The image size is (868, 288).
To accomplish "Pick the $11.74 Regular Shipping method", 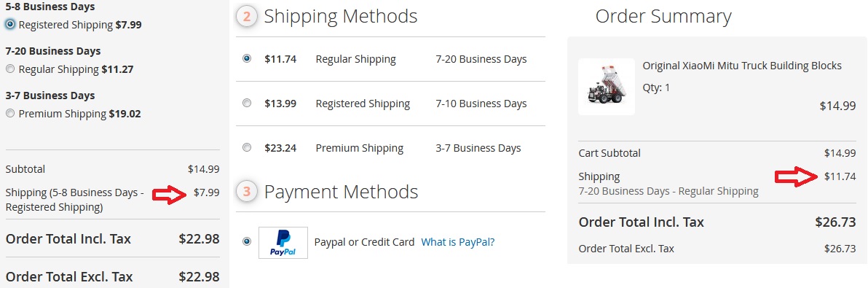I will click(x=247, y=59).
